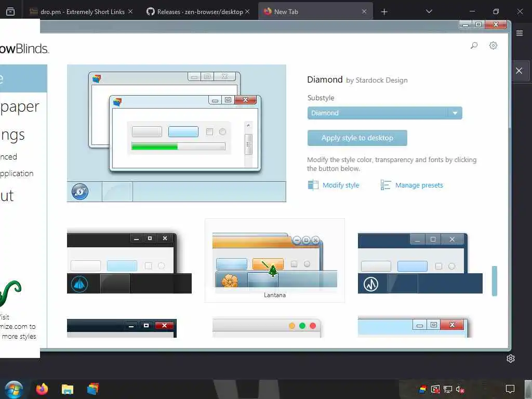Click the colorful flag tray icon
Screen dimensions: 532x399
[x=423, y=389]
